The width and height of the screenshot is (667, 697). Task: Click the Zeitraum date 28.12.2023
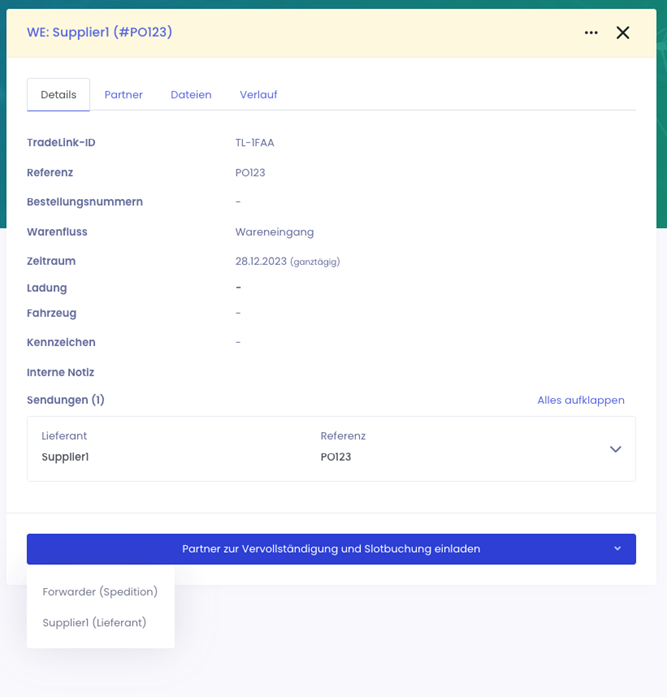click(x=261, y=261)
